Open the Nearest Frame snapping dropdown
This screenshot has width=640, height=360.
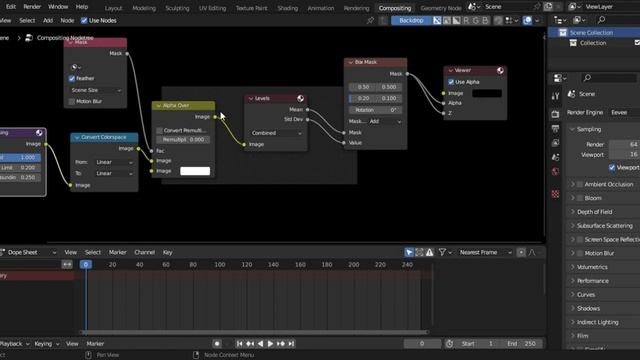coord(485,253)
